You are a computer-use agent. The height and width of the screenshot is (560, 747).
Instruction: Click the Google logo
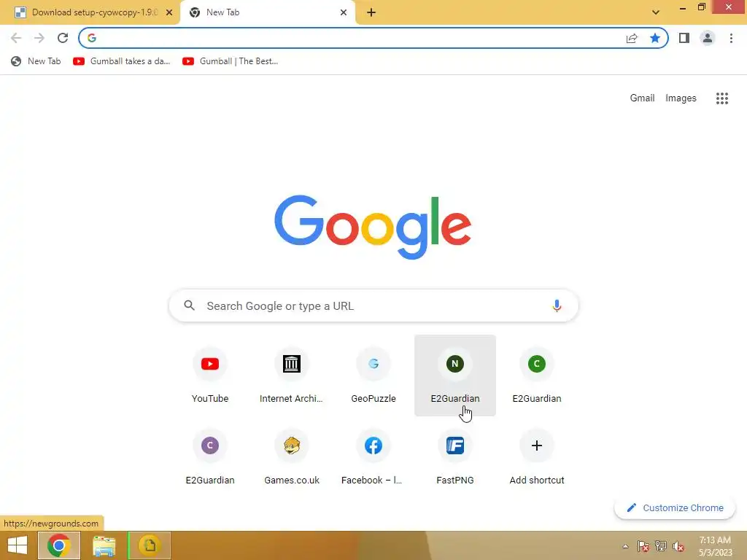pyautogui.click(x=373, y=227)
